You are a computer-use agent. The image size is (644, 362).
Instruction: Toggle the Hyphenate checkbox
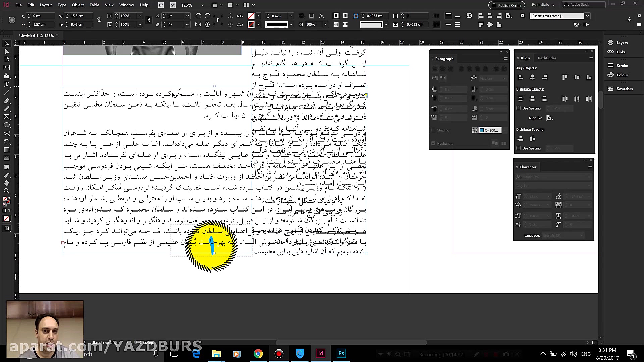[x=433, y=143]
